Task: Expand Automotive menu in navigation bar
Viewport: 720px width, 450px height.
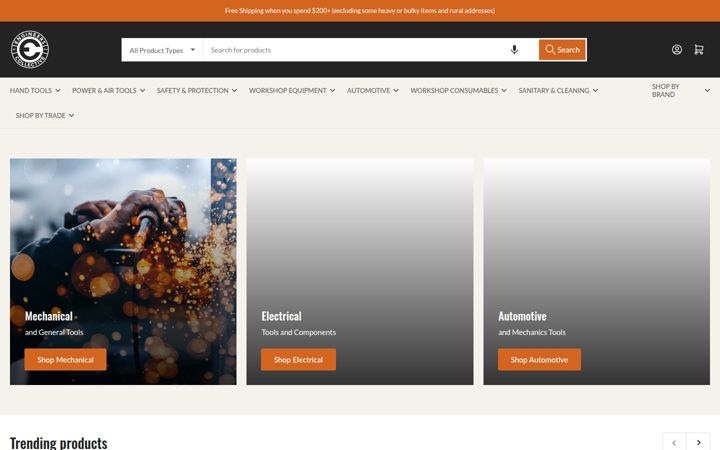Action: click(x=373, y=90)
